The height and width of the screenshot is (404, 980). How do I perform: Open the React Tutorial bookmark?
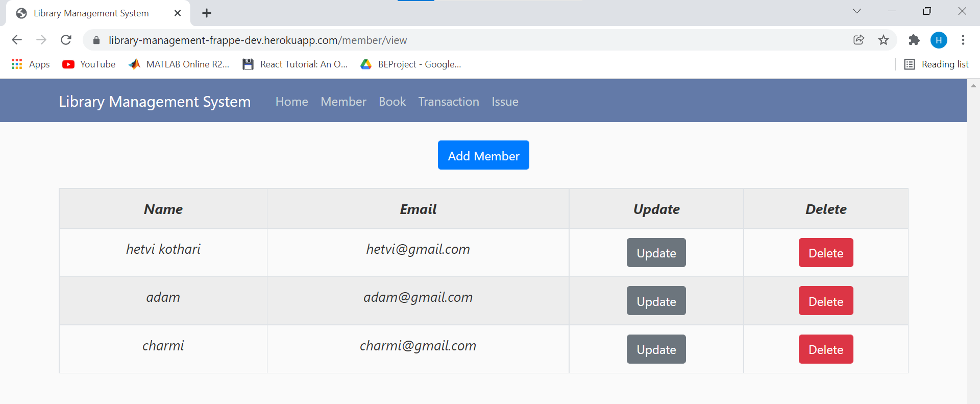295,64
